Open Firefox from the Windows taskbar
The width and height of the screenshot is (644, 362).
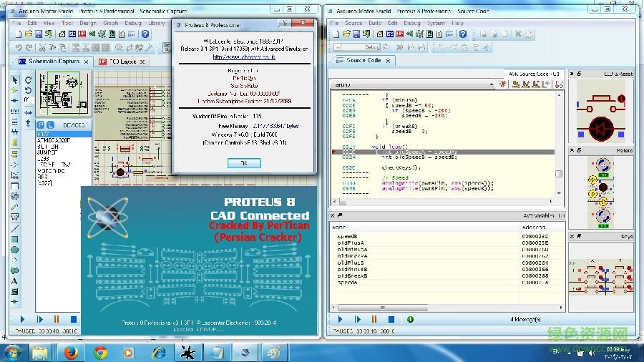point(70,351)
